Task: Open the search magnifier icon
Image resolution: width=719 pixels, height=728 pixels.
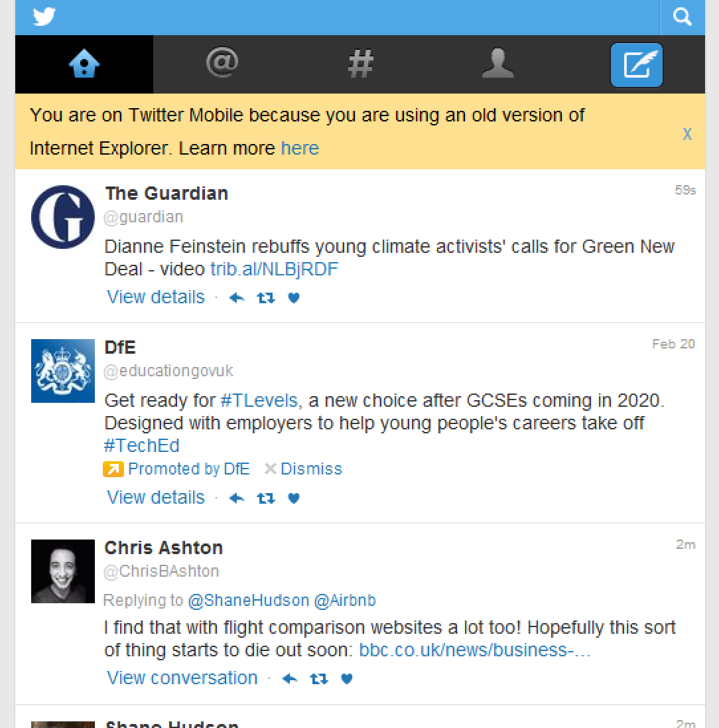Action: click(682, 17)
